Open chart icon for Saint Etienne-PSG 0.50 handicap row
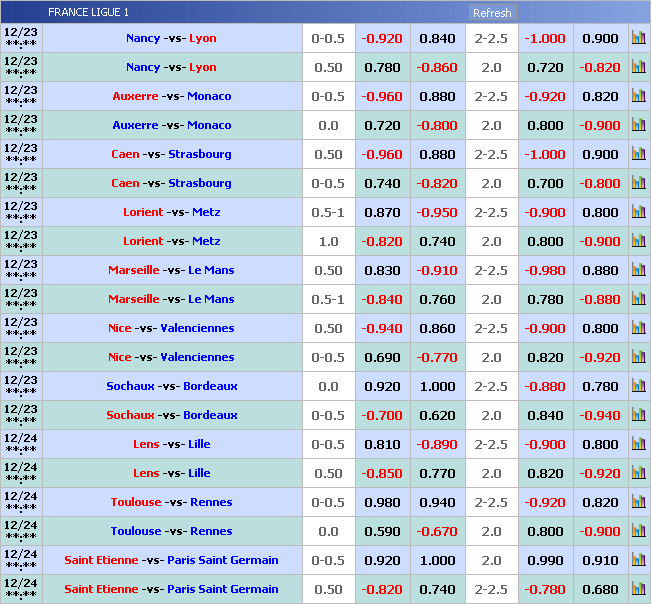 pos(638,589)
